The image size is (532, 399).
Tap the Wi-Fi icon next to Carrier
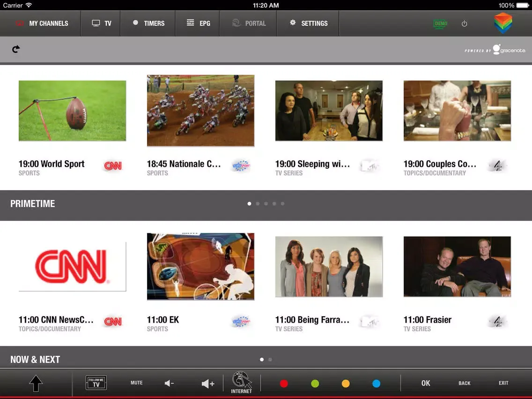29,5
